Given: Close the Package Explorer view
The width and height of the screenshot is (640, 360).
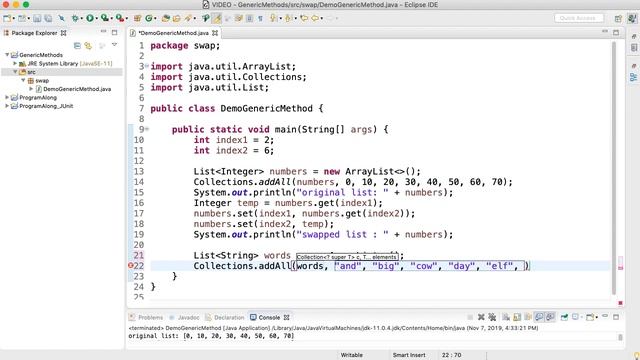Looking at the screenshot, I should coord(64,33).
